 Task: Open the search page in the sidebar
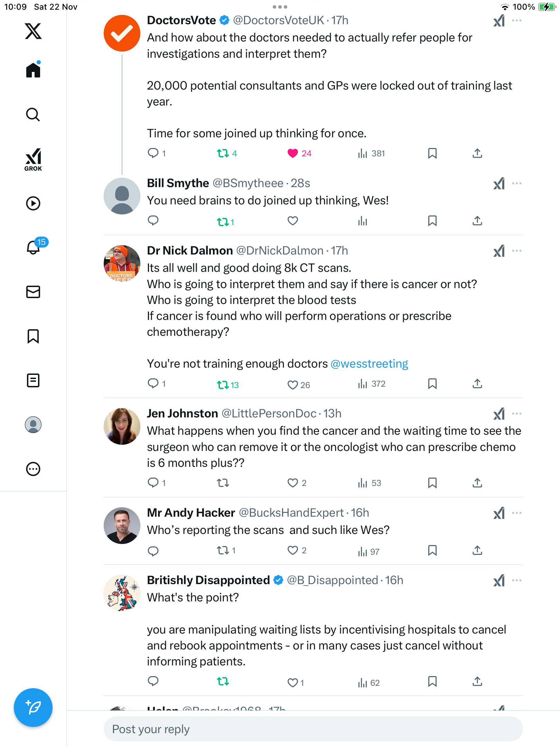coord(33,115)
